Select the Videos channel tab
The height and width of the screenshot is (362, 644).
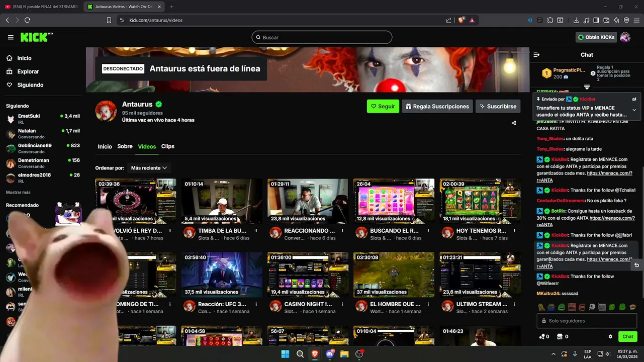click(147, 146)
